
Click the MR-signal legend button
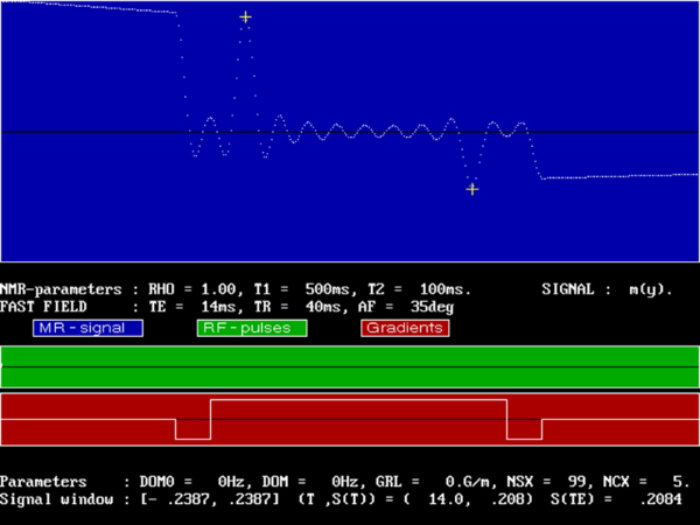pos(88,328)
